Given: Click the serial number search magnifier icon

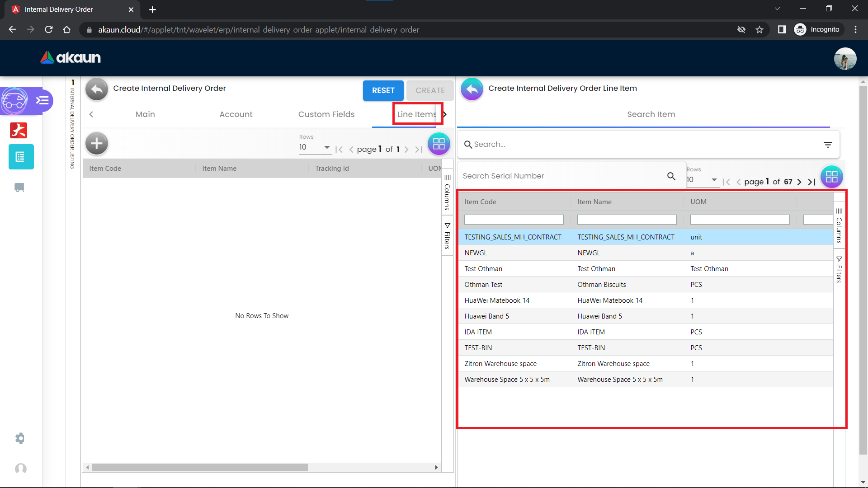Looking at the screenshot, I should [x=671, y=176].
